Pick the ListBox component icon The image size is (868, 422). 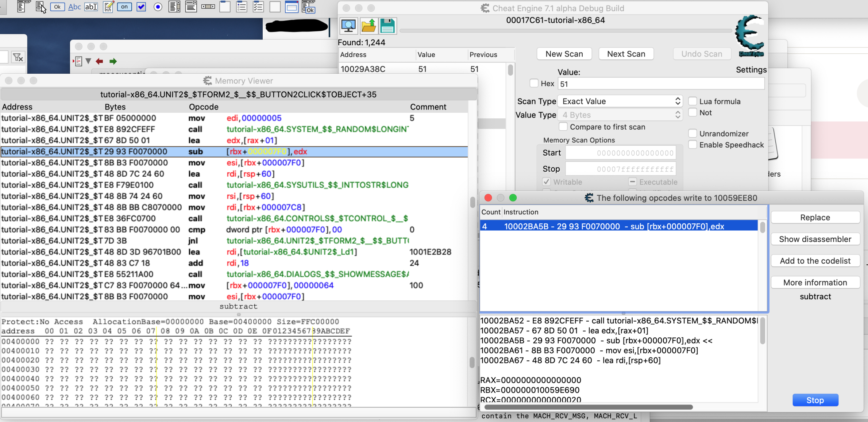click(174, 7)
